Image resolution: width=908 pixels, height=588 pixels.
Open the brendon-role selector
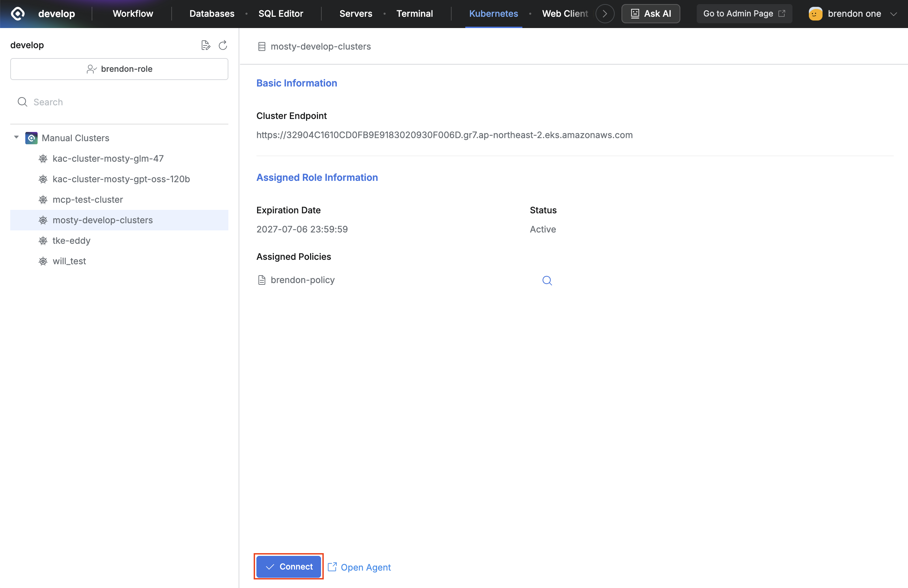(x=119, y=69)
